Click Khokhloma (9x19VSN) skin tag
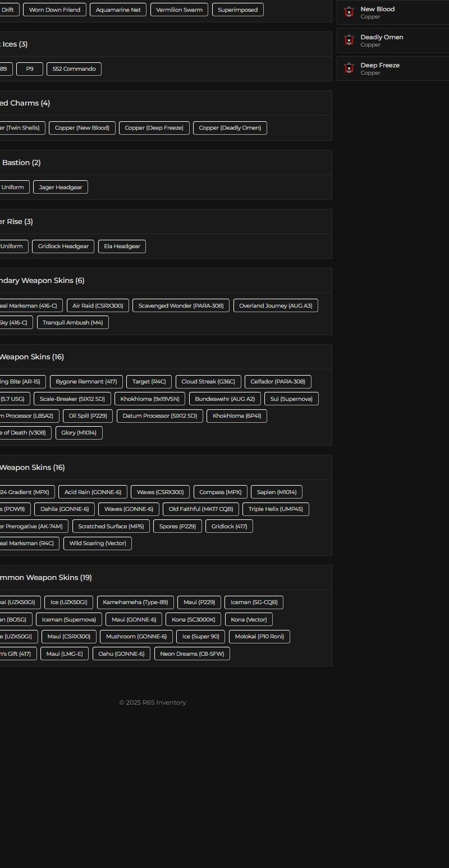The width and height of the screenshot is (449, 868). tap(150, 399)
